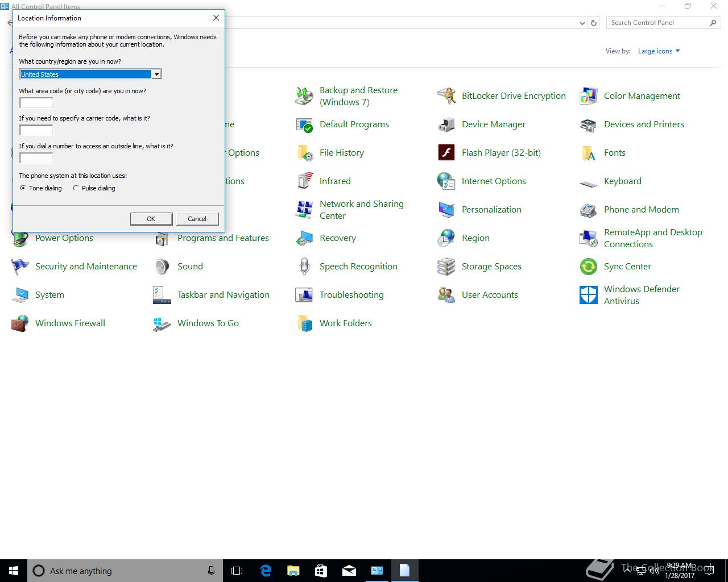
Task: Open the View by Large icons dropdown
Action: pyautogui.click(x=659, y=51)
